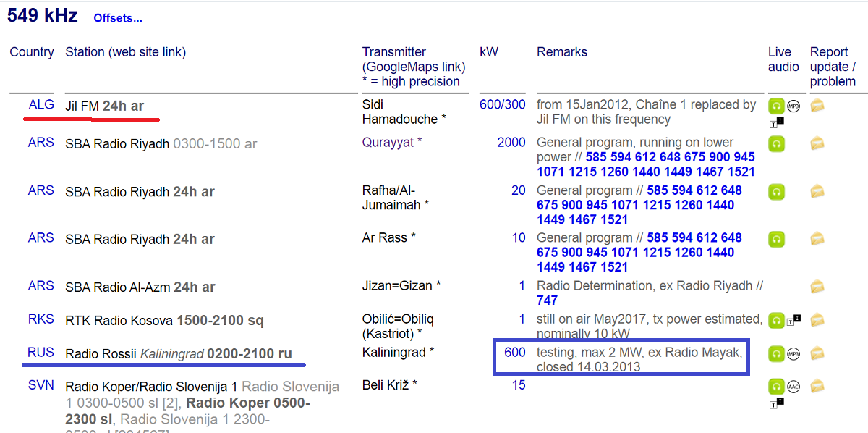Screen dimensions: 868x433
Task: Open ARS country link for Rafha/Al-Jumaimah row
Action: pos(41,190)
